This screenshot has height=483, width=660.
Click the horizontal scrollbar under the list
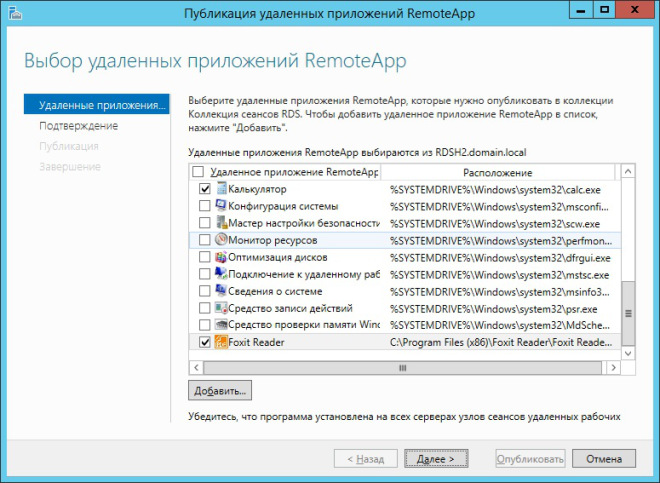click(x=400, y=367)
